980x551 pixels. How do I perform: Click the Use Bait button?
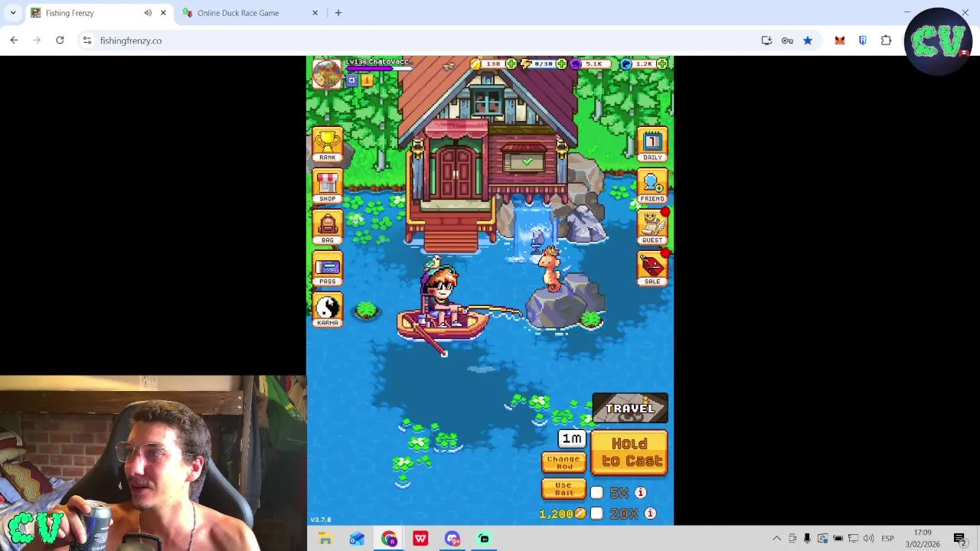pyautogui.click(x=563, y=488)
